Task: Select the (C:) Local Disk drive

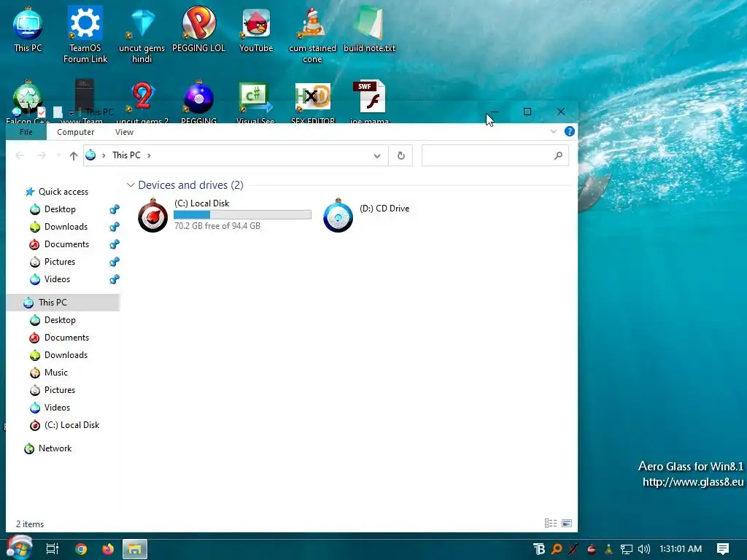Action: click(224, 215)
